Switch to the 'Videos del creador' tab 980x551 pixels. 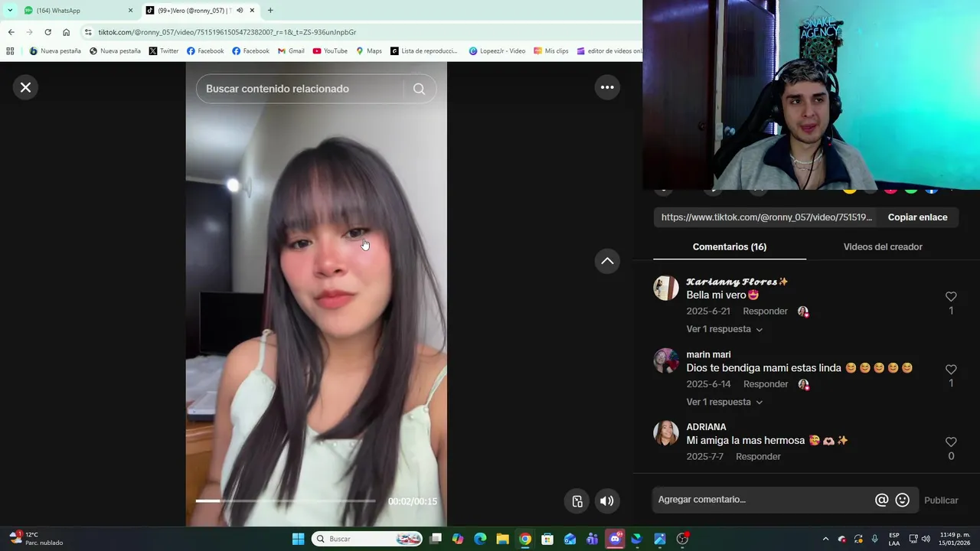pos(883,246)
